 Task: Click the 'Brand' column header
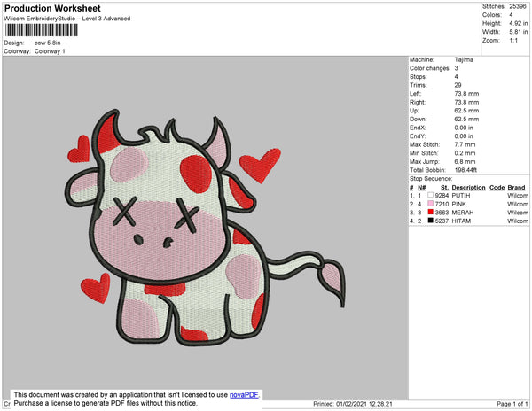pyautogui.click(x=516, y=188)
